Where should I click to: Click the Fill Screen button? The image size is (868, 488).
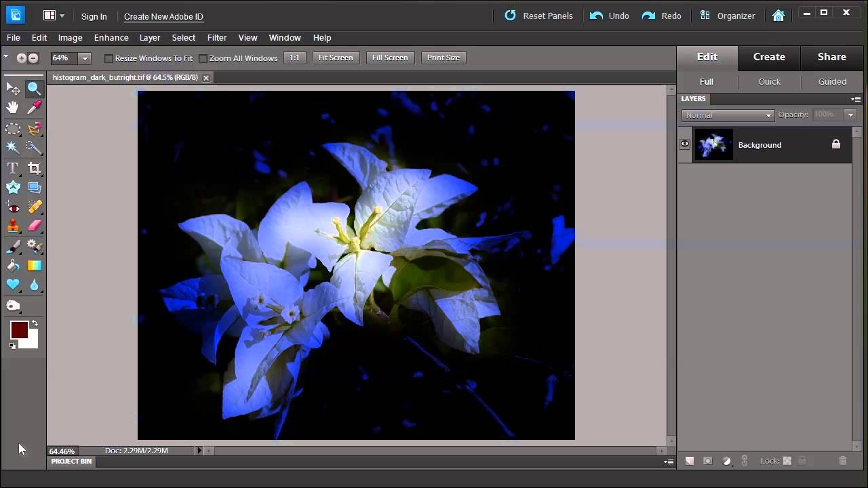coord(390,58)
